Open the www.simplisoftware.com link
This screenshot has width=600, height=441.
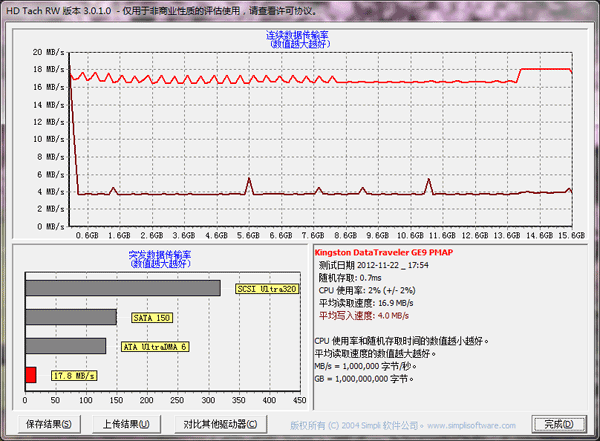coord(480,424)
